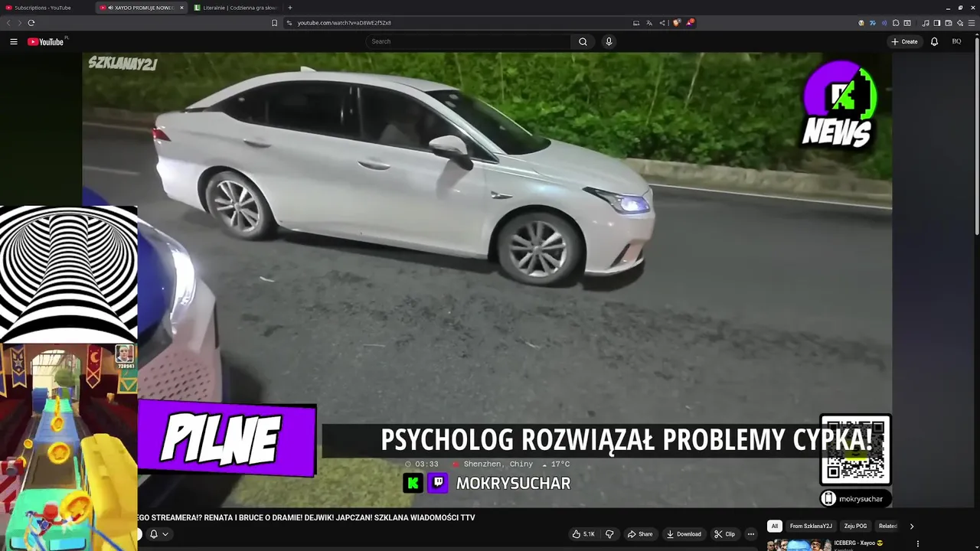Like the video with 5.1K likes
The height and width of the screenshot is (551, 980).
pos(583,534)
